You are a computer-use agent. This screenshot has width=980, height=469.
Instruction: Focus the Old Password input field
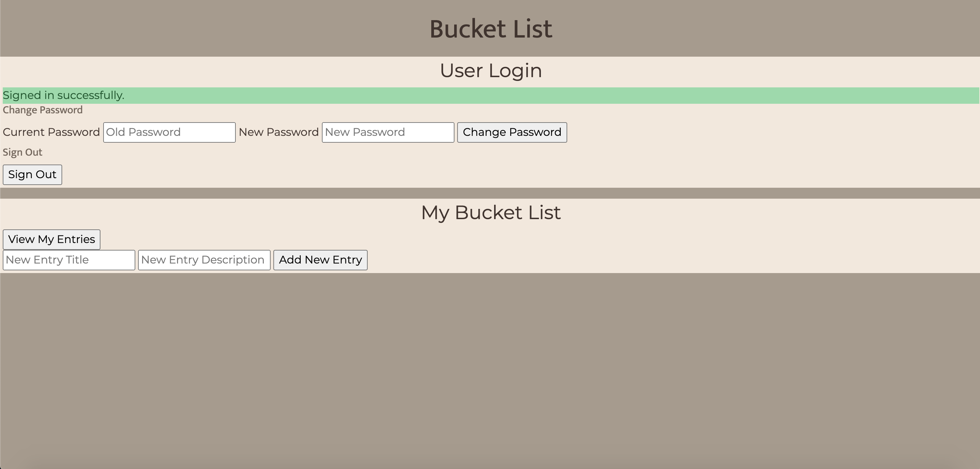169,132
